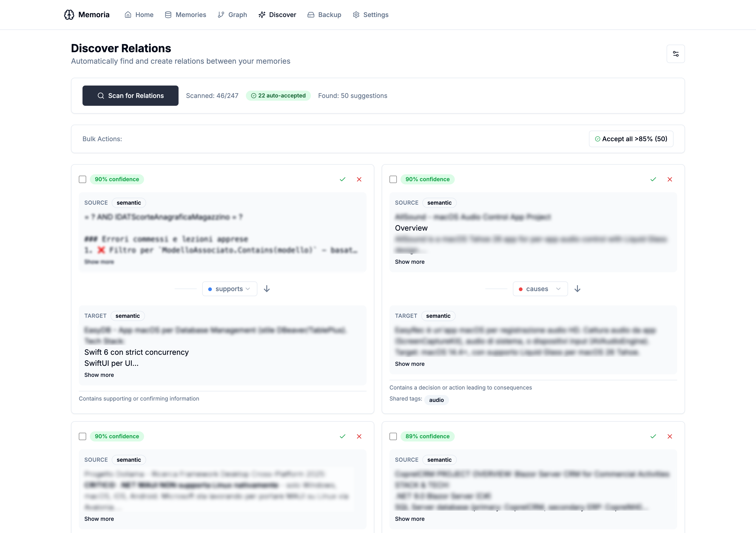
Task: Accept the causes relation suggestion checkmark
Action: [653, 179]
